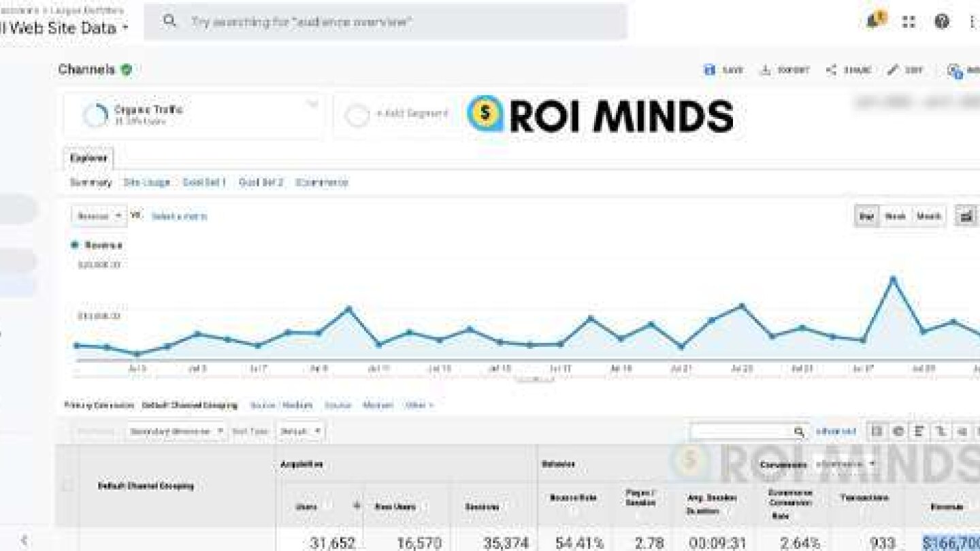Switch to Goal Set 1
The height and width of the screenshot is (551, 980).
(x=204, y=182)
